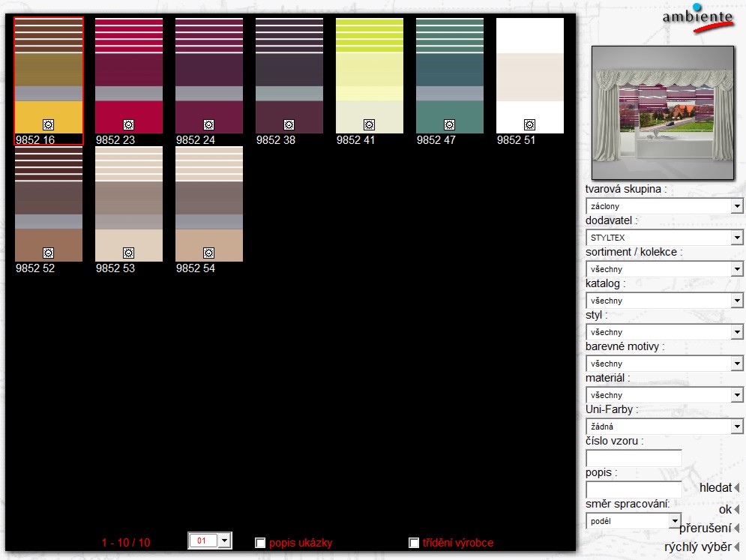This screenshot has width=746, height=560.
Task: Select fabric swatch 9852 53 beige
Action: point(128,204)
